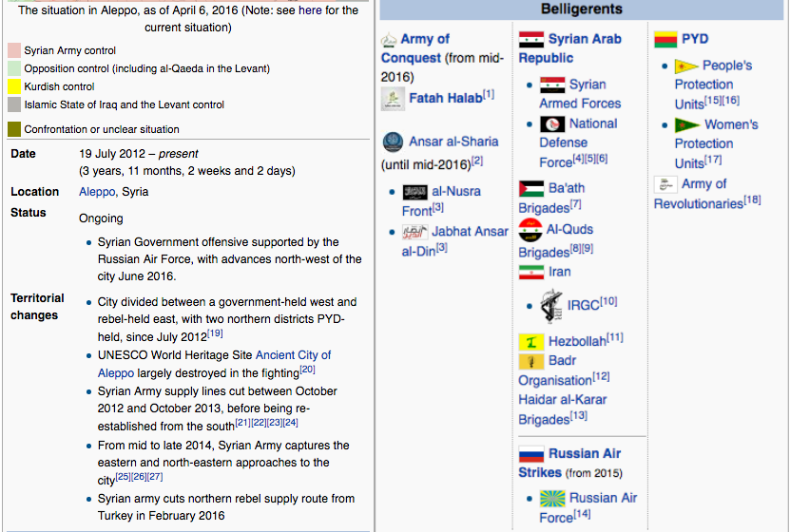Open the Haidar al-Karar Brigades link
The width and height of the screenshot is (790, 532).
click(x=562, y=409)
